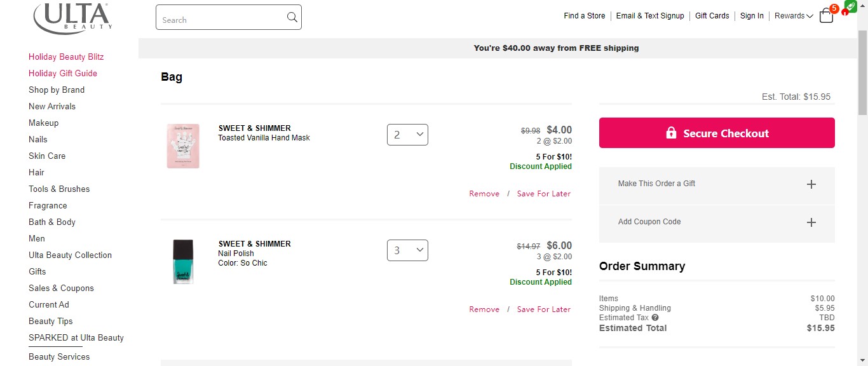
Task: Click the 'Est. Total: $15.95' text
Action: pyautogui.click(x=796, y=97)
